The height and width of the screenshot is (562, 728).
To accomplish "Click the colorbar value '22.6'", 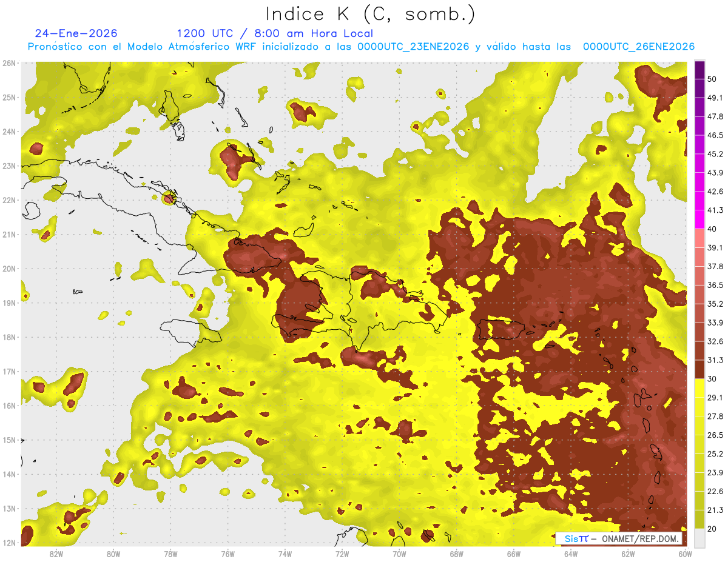I will (715, 491).
